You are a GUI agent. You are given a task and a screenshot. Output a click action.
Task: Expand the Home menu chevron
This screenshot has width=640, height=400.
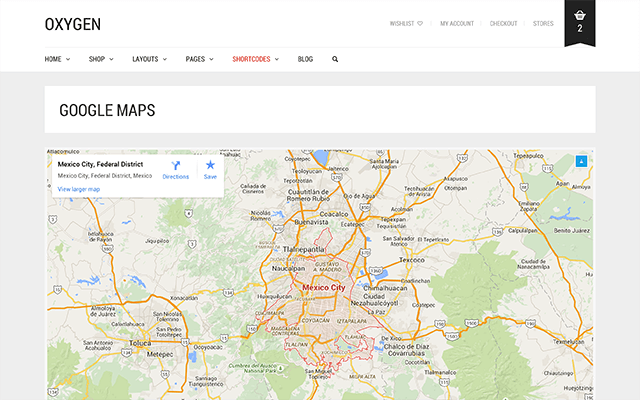tap(68, 59)
